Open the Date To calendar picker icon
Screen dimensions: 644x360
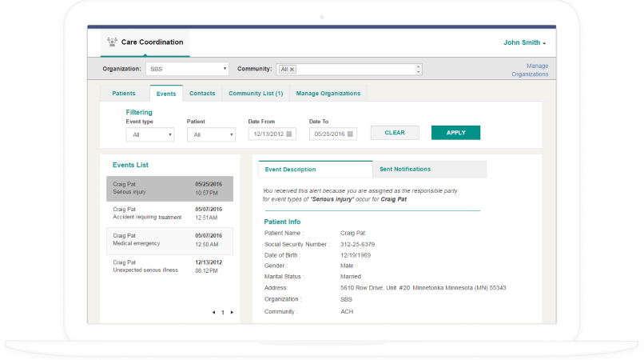(x=350, y=134)
